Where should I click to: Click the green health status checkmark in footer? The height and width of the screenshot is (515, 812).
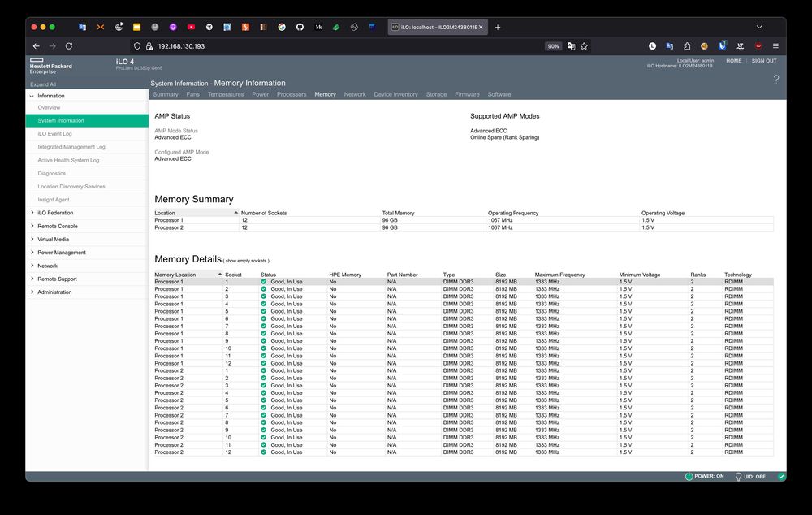781,477
